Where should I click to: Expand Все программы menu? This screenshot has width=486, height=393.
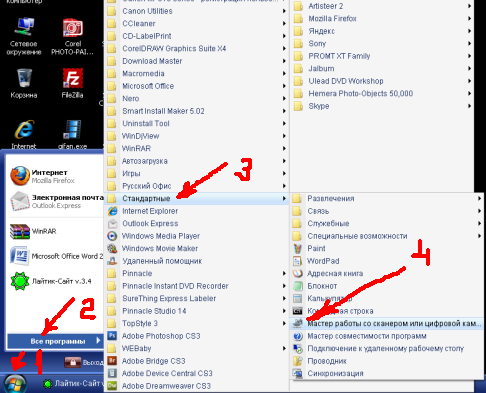pos(55,341)
